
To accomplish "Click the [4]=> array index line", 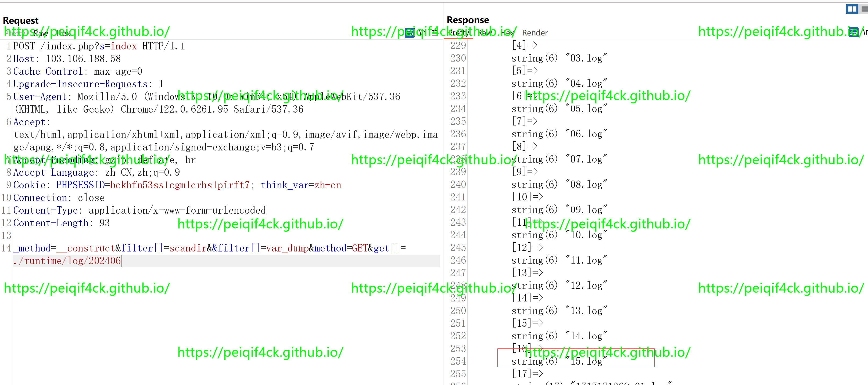I will tap(525, 45).
